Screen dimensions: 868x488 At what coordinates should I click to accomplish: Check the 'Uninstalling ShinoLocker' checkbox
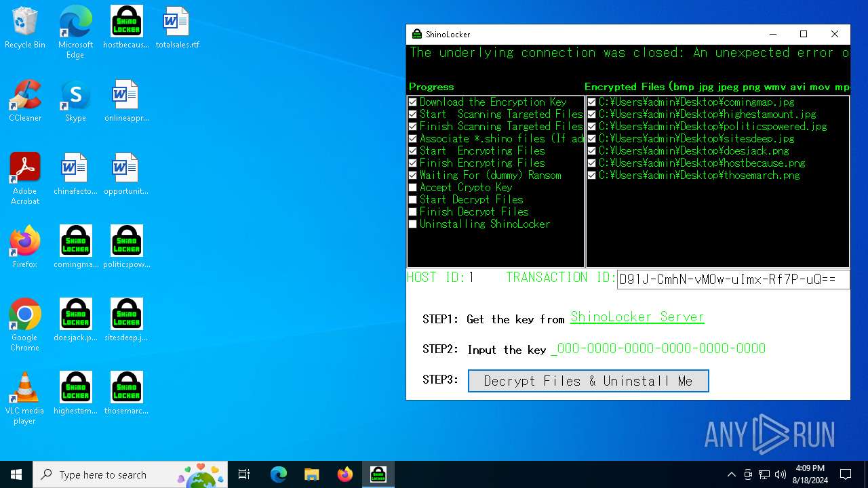coord(412,224)
